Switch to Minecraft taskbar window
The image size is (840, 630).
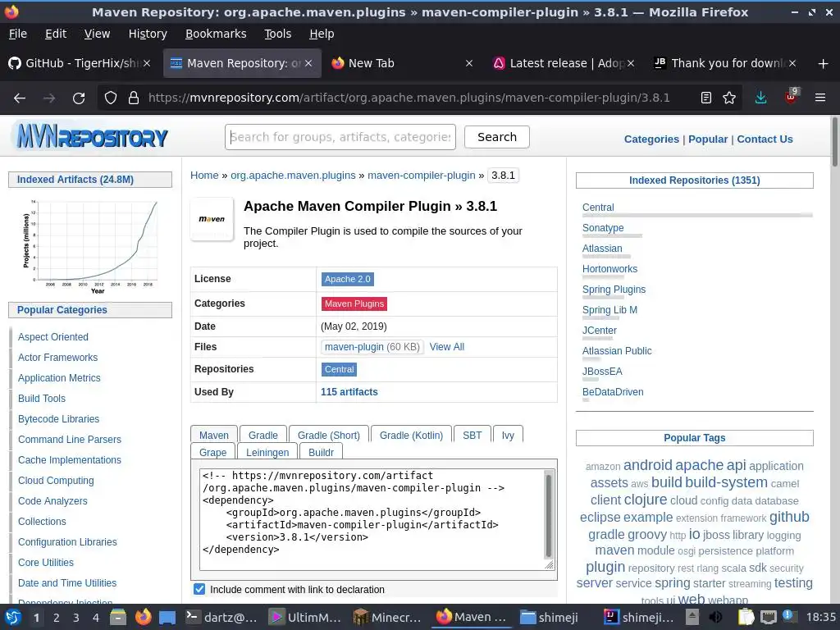pos(388,617)
